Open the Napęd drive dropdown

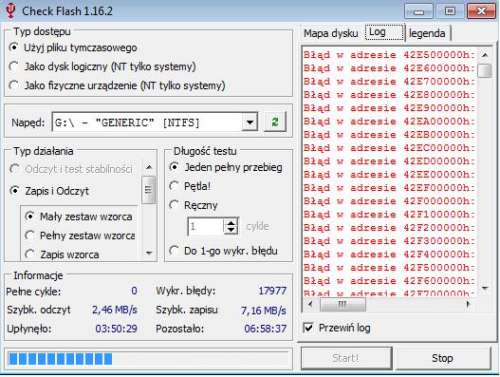pyautogui.click(x=250, y=122)
